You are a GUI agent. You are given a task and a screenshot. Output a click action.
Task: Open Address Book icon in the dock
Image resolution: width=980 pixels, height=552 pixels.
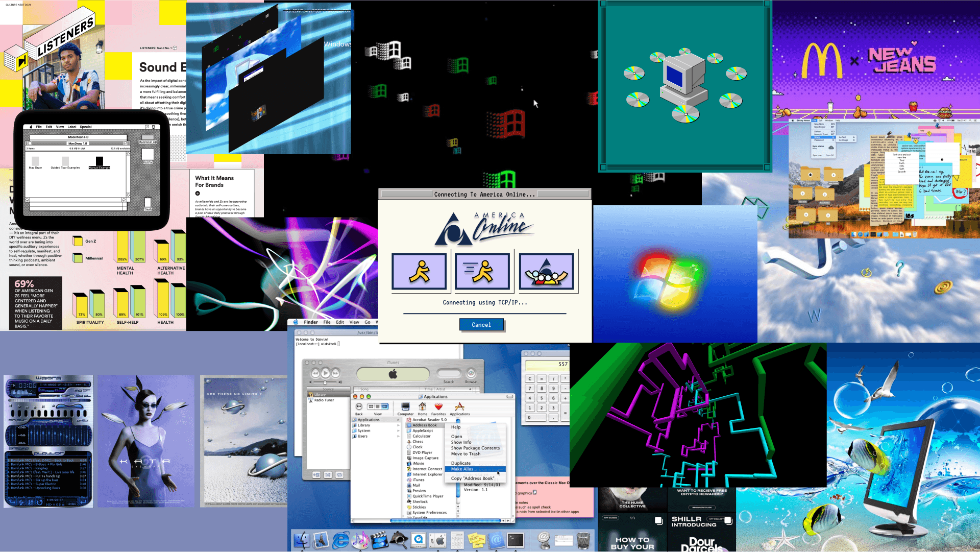tap(496, 540)
